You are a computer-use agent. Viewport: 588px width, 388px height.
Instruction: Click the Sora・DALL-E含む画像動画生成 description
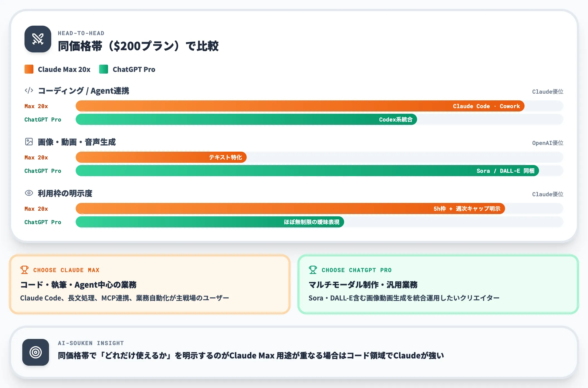[404, 298]
